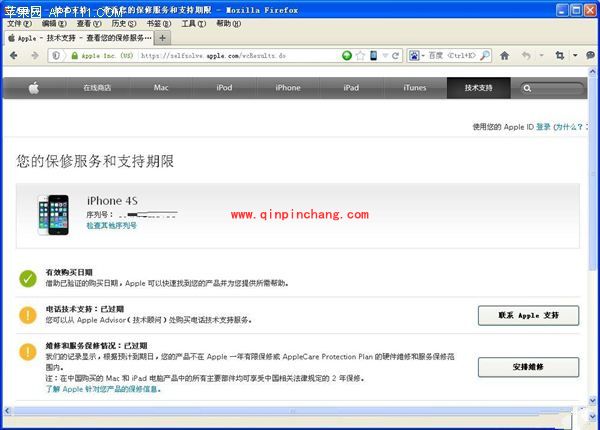
Task: Click the vertical scrollbar down arrow
Action: [592, 401]
